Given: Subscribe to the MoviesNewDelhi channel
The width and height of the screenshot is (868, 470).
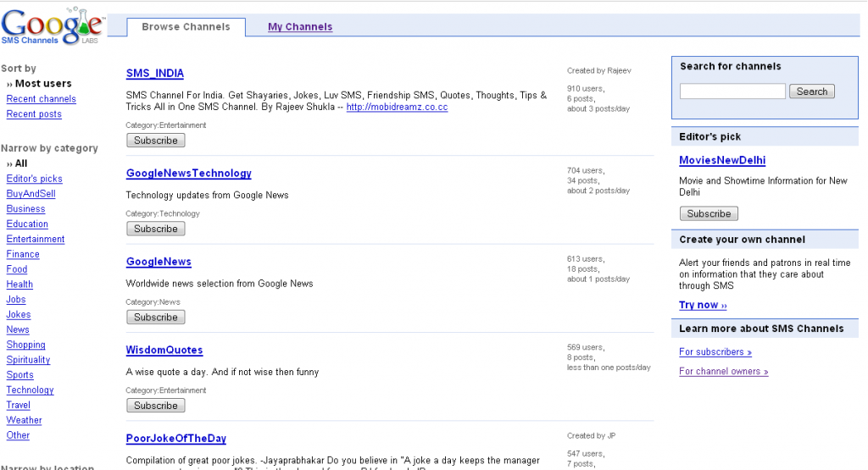Looking at the screenshot, I should (709, 213).
